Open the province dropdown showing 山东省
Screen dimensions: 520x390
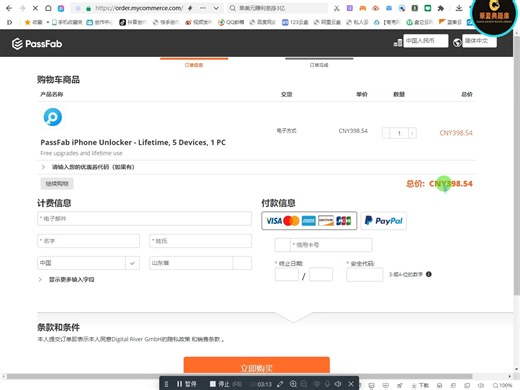[x=200, y=263]
